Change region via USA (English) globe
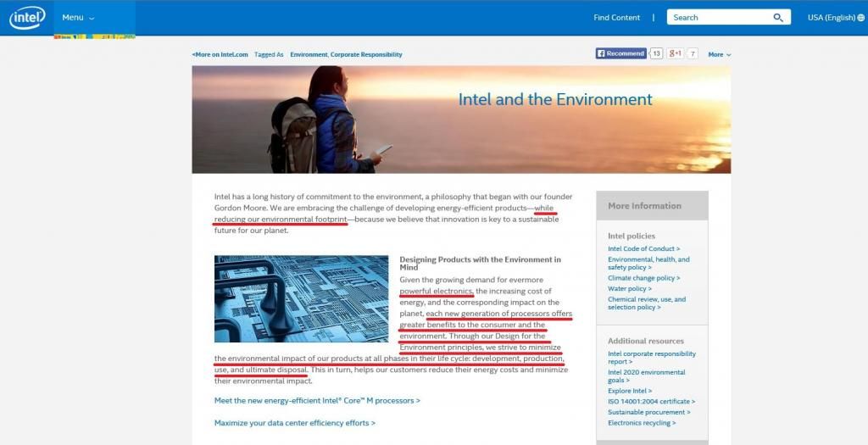Image resolution: width=868 pixels, height=445 pixels. pyautogui.click(x=836, y=18)
